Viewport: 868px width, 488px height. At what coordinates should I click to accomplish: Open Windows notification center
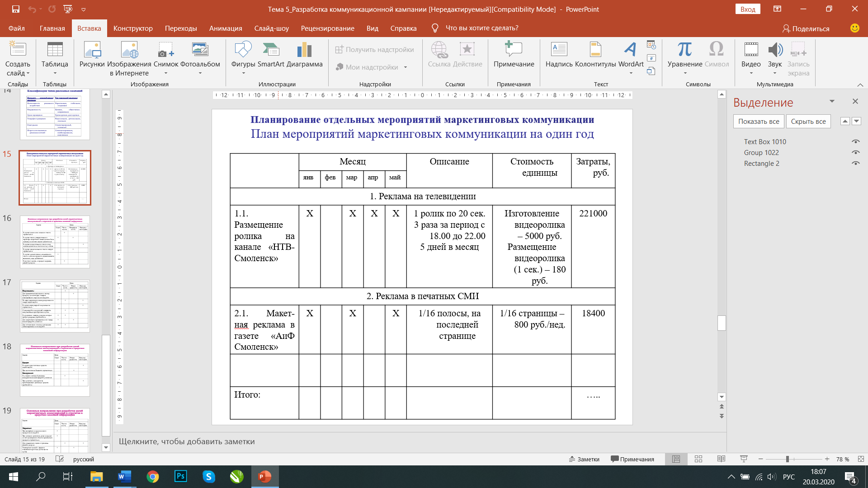850,477
